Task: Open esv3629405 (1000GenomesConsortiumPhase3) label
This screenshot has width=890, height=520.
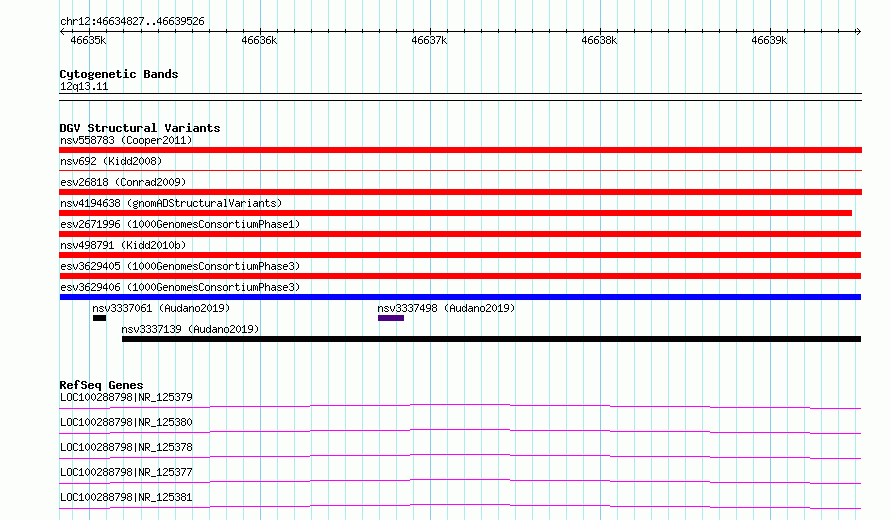Action: tap(180, 266)
